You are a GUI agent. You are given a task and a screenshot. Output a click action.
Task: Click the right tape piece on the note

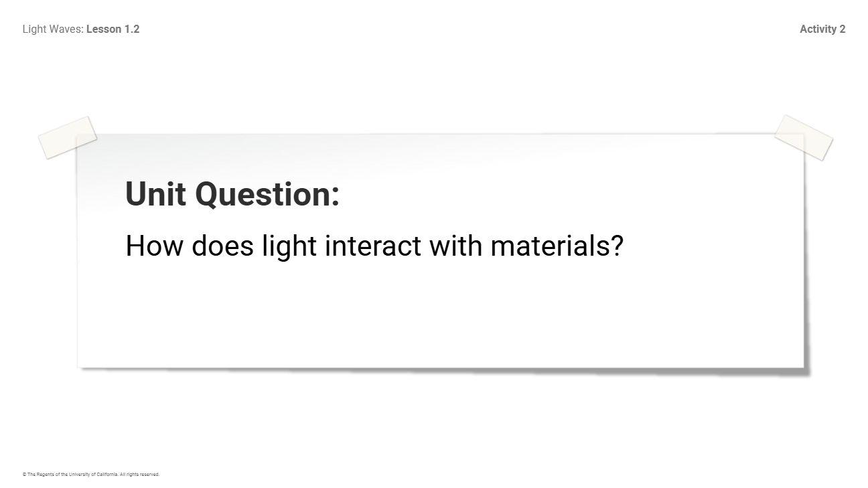pos(803,137)
